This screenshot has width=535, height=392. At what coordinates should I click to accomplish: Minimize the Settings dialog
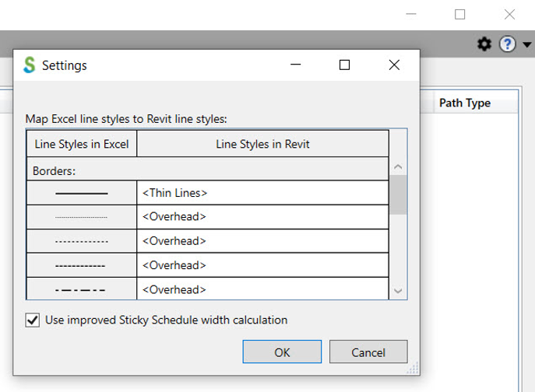[x=295, y=65]
